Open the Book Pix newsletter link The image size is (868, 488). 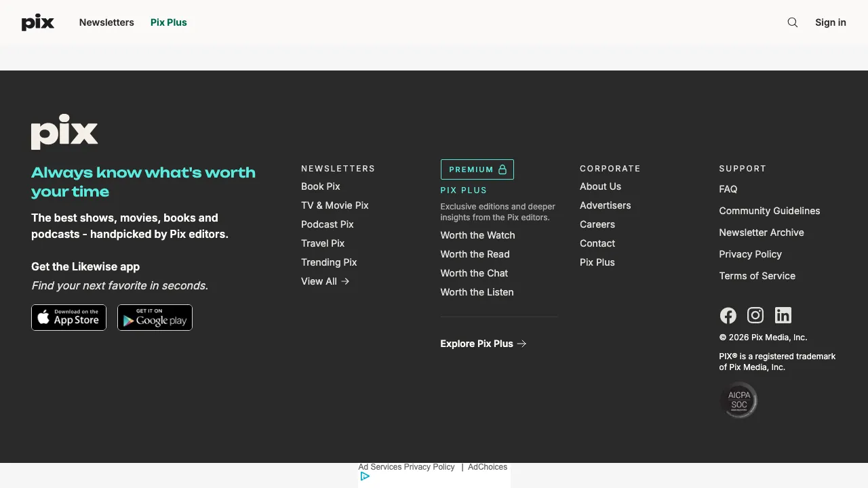click(321, 186)
